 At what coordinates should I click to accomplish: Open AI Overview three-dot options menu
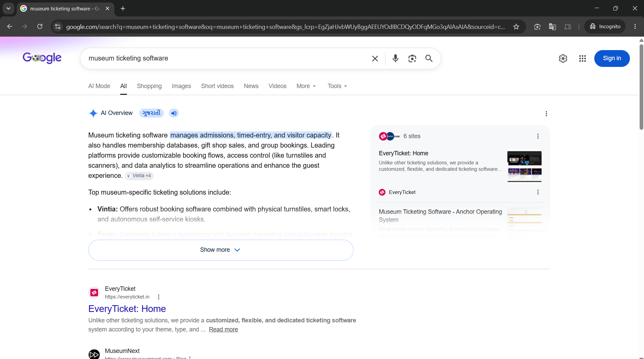(546, 114)
